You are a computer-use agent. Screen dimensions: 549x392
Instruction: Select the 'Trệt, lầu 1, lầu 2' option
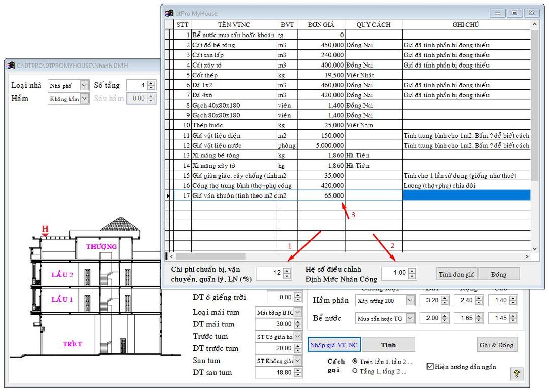[x=355, y=362]
